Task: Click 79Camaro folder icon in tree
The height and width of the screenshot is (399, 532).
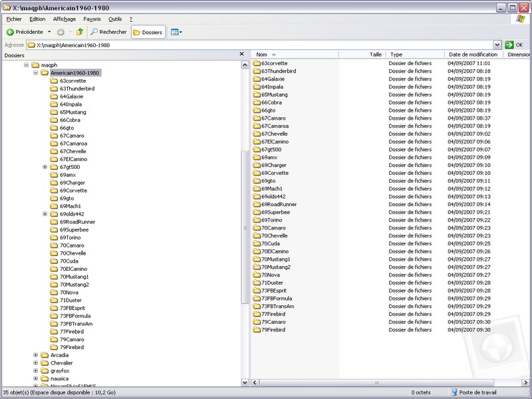Action: [x=54, y=339]
